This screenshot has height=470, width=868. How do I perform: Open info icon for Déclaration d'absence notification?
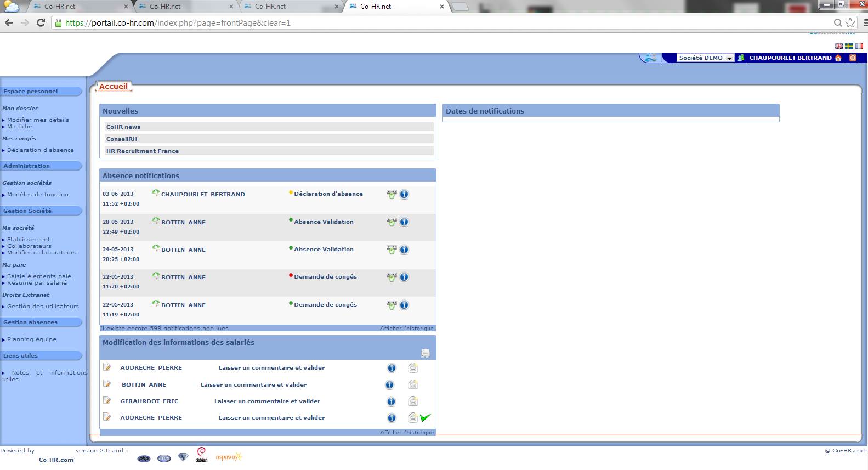pos(404,195)
